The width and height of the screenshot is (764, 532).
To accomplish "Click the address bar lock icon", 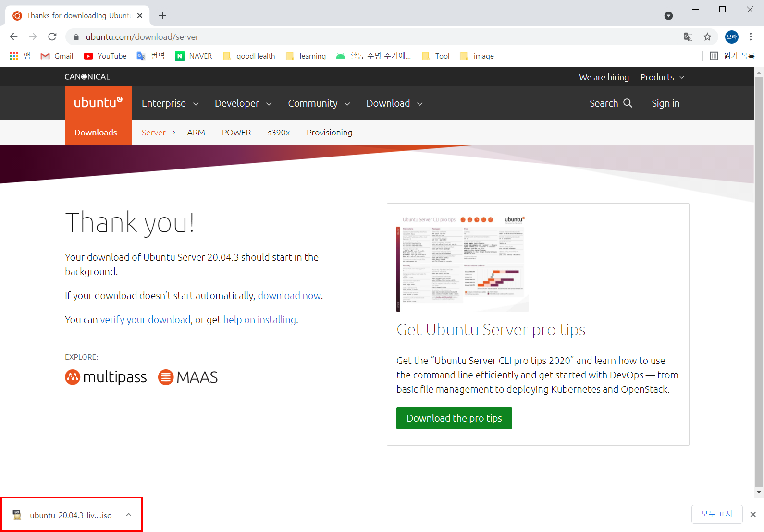I will point(75,37).
